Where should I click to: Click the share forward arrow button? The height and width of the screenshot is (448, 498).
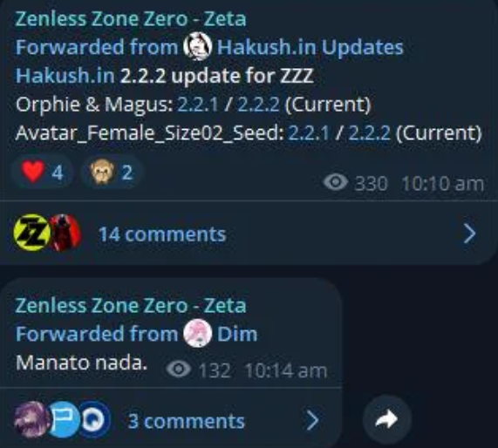[x=386, y=419]
